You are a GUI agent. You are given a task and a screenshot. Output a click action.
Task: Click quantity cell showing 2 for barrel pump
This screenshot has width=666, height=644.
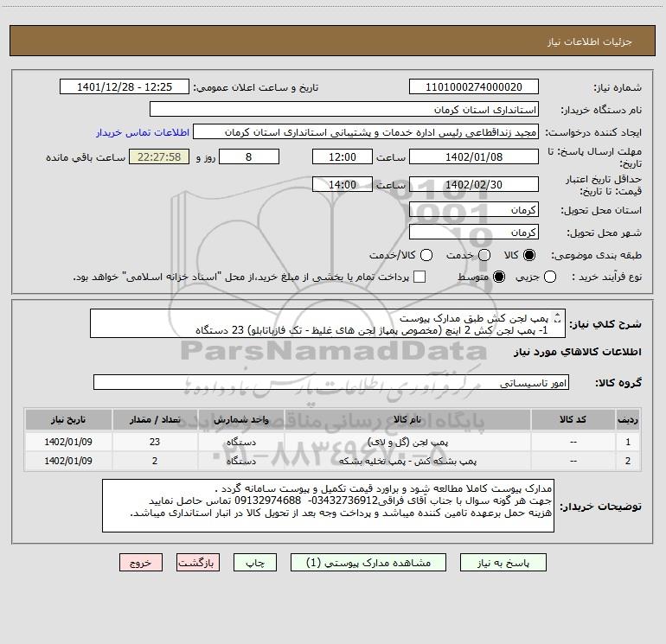[155, 461]
